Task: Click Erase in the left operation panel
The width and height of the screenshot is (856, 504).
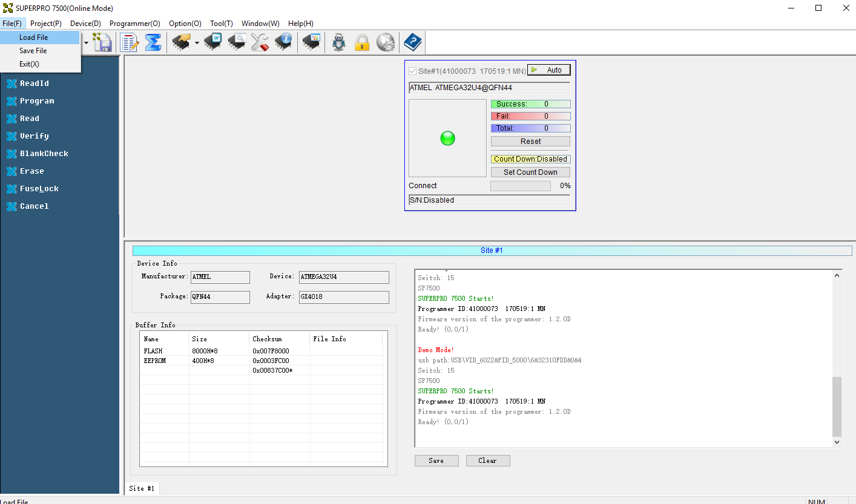Action: (32, 171)
